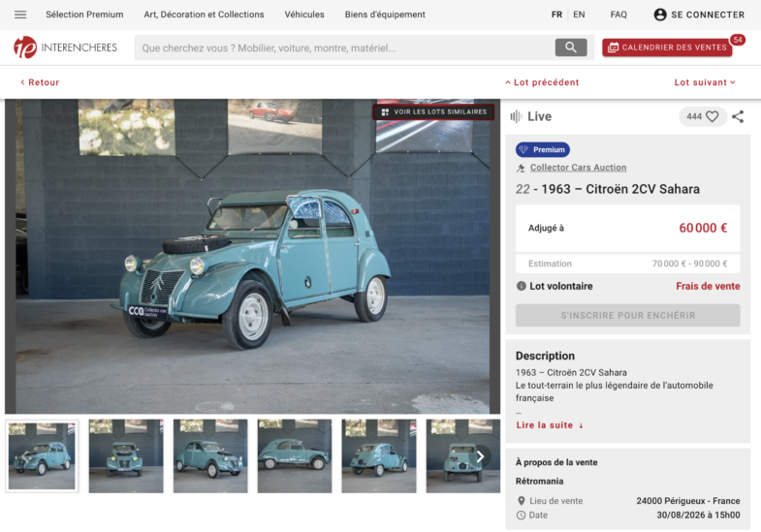The width and height of the screenshot is (761, 532).
Task: Click the main Citroën 2CV photo
Action: pyautogui.click(x=252, y=256)
